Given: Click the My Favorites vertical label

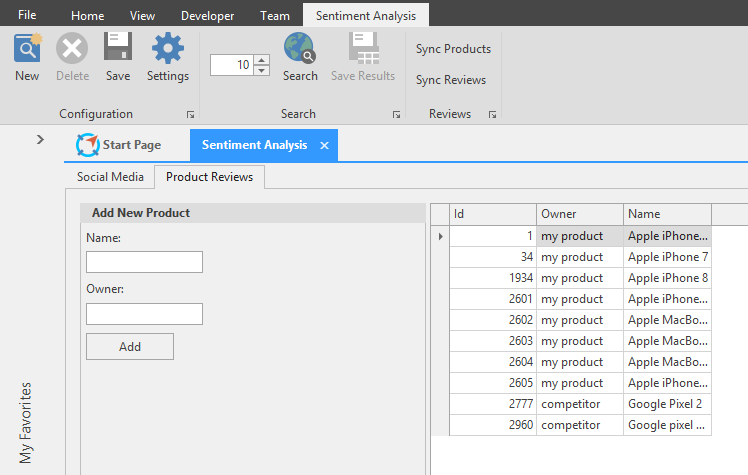Looking at the screenshot, I should click(x=25, y=423).
